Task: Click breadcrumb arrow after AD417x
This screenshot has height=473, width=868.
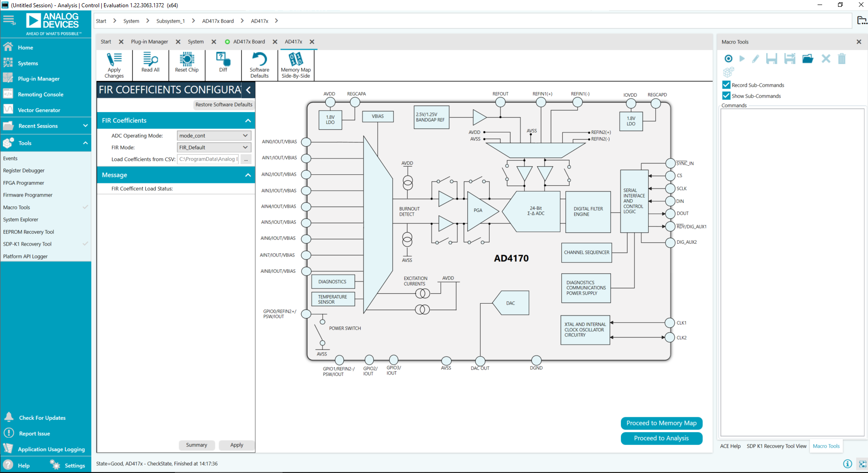Action: tap(276, 21)
